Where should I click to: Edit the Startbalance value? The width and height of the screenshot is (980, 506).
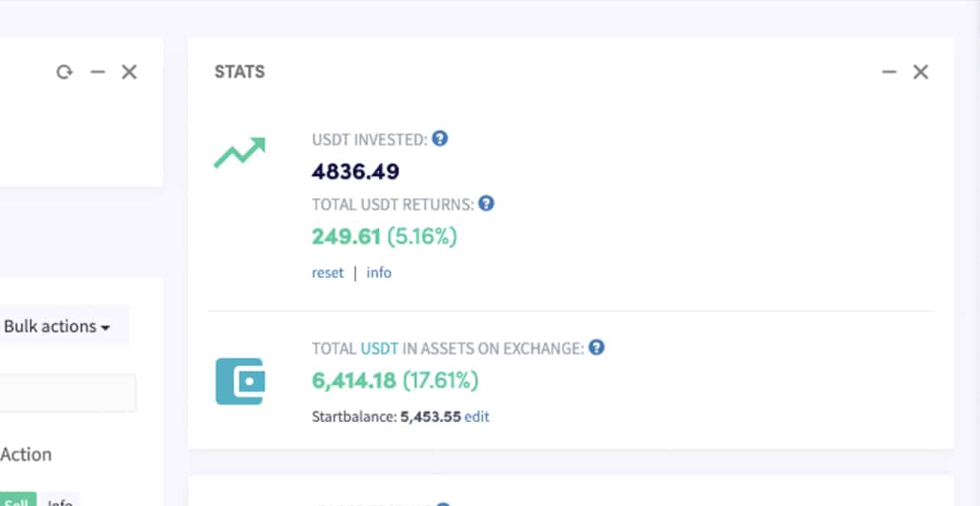(477, 417)
